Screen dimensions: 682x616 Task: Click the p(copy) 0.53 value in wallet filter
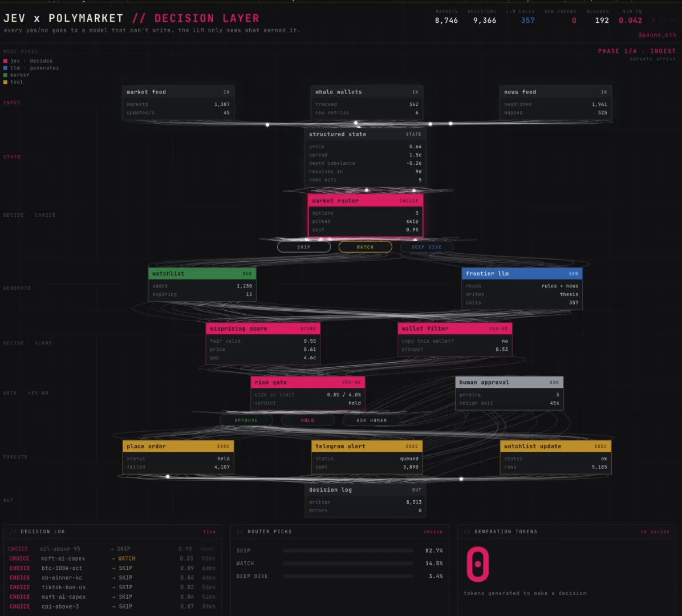[x=501, y=349]
